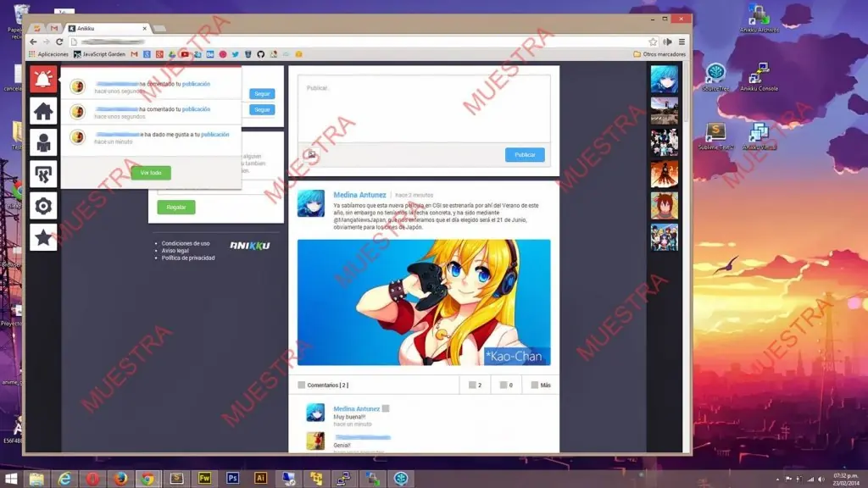Open the YouTube bookmark icon
The height and width of the screenshot is (488, 868).
click(x=184, y=54)
